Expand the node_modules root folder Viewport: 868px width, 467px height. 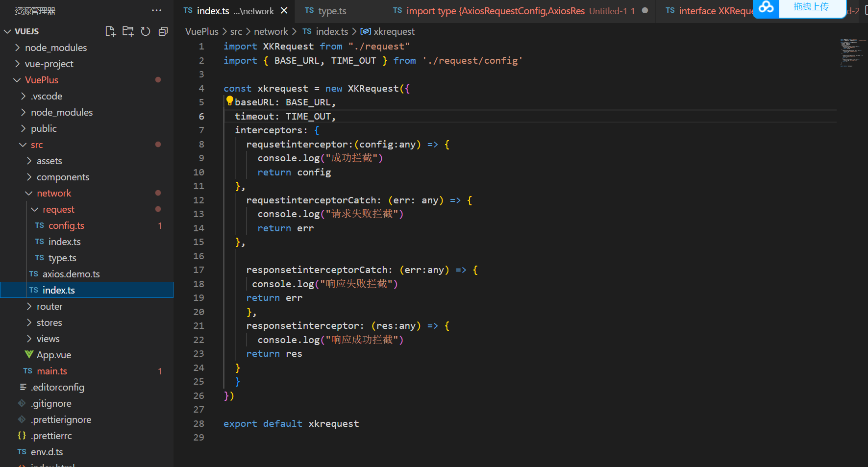point(55,48)
